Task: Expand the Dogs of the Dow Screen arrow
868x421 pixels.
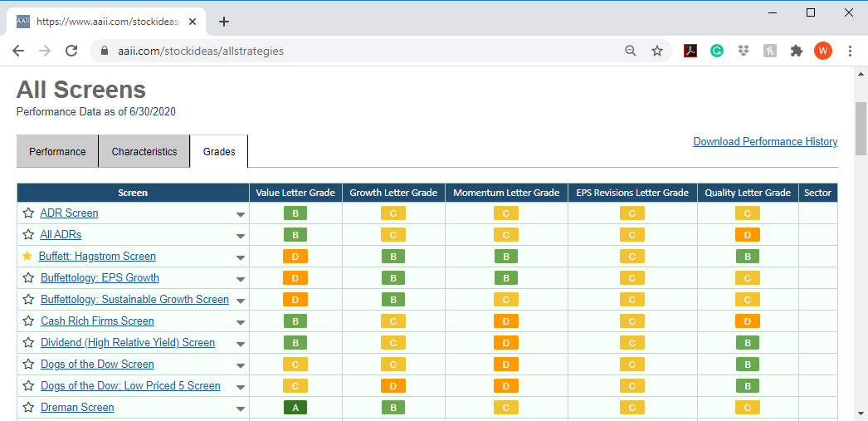Action: [x=241, y=365]
